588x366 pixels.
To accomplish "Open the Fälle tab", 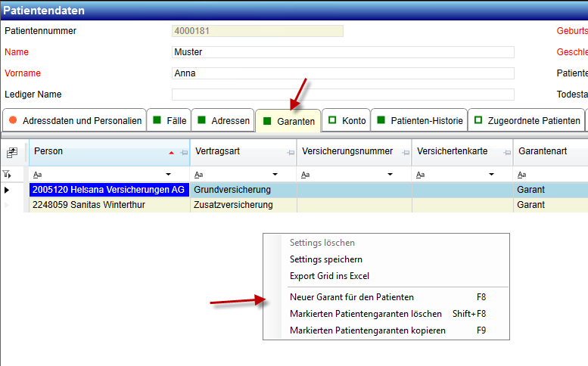I will [169, 120].
